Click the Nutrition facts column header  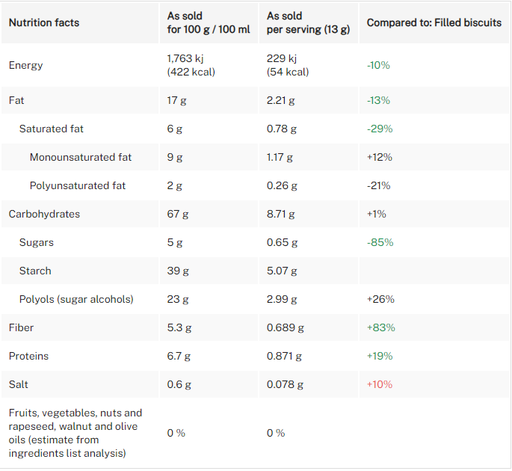44,23
